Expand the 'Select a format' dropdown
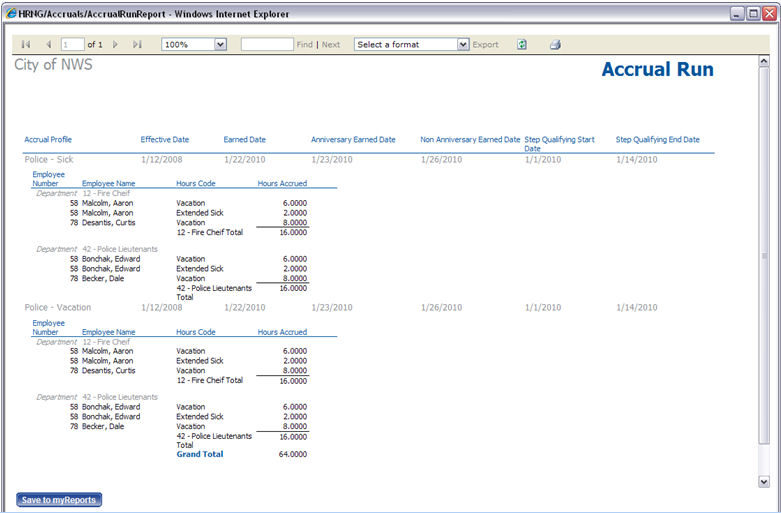The height and width of the screenshot is (513, 781). [x=463, y=45]
